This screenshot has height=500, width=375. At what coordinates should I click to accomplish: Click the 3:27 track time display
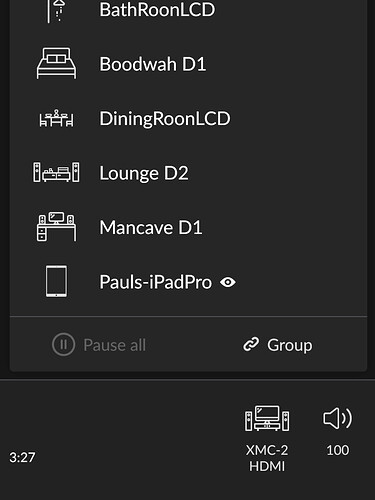[22, 457]
